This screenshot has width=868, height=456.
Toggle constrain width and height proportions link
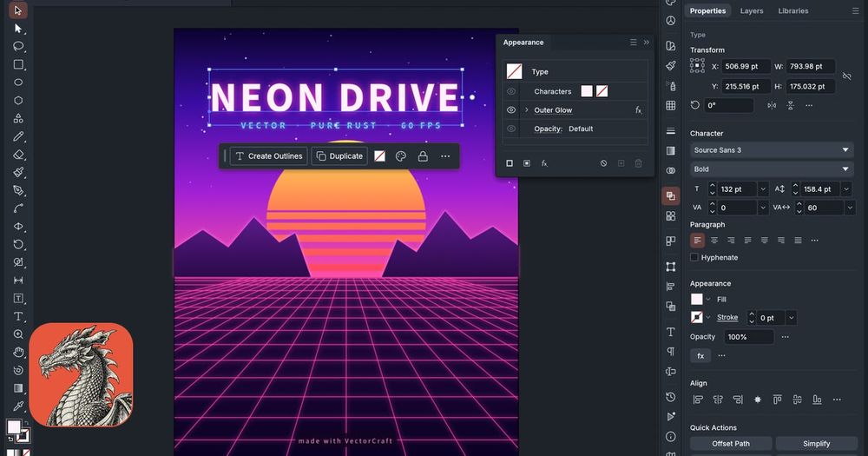point(846,76)
